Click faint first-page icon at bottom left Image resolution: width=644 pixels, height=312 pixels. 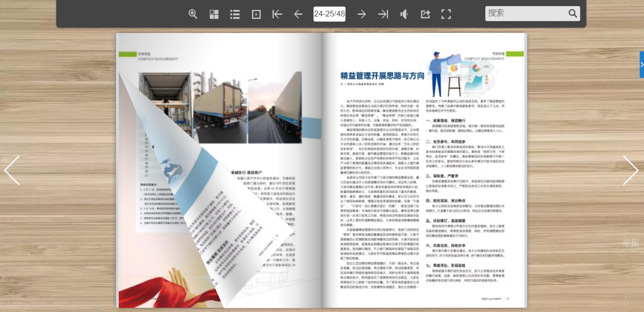point(16,296)
